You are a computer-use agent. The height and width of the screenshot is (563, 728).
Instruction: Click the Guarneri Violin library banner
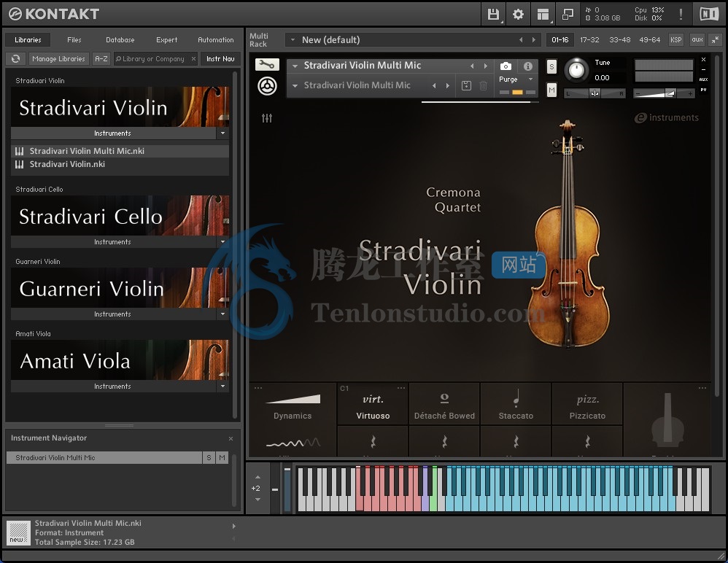point(120,288)
